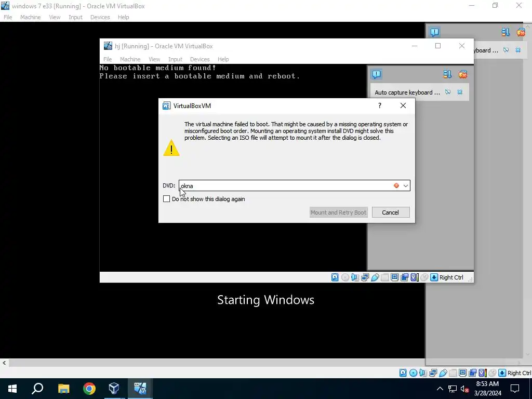Open File menu in windows 7 e33 window
Viewport: 532px width, 399px height.
(x=8, y=17)
